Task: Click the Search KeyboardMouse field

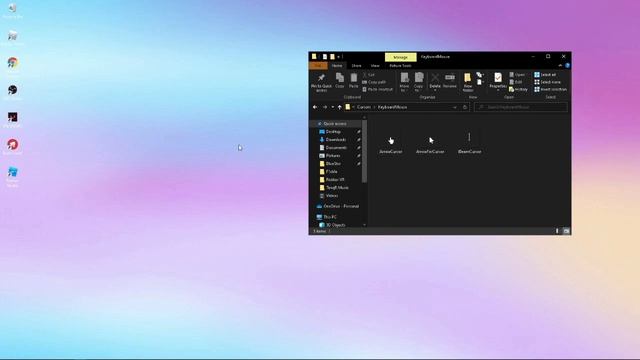Action: coord(521,107)
